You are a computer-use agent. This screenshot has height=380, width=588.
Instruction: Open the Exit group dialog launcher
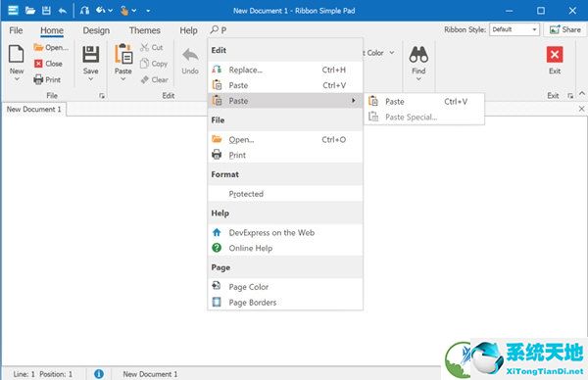[570, 96]
